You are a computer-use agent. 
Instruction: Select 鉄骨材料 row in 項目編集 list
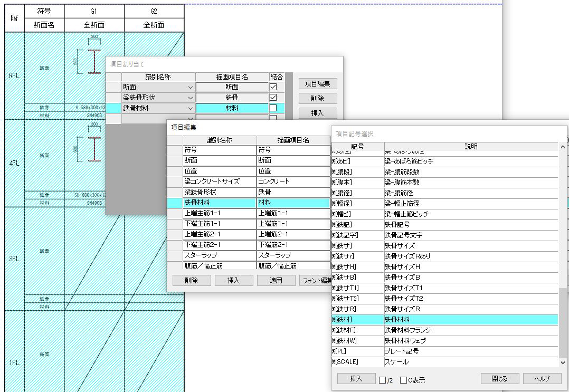pyautogui.click(x=249, y=203)
